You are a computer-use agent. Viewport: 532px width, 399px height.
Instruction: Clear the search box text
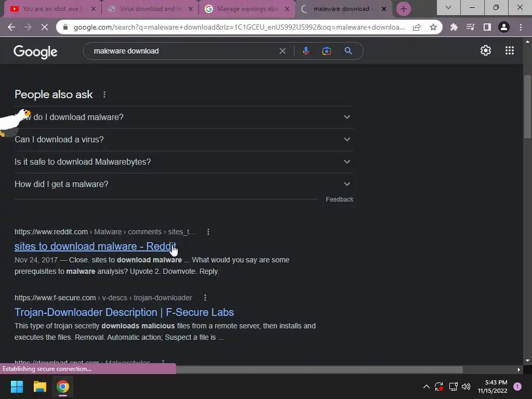(282, 51)
